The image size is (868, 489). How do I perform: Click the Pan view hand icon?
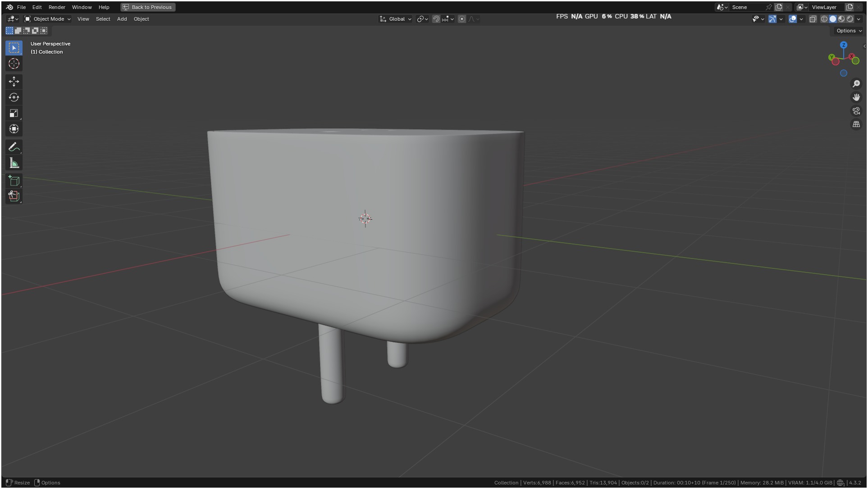(x=856, y=97)
